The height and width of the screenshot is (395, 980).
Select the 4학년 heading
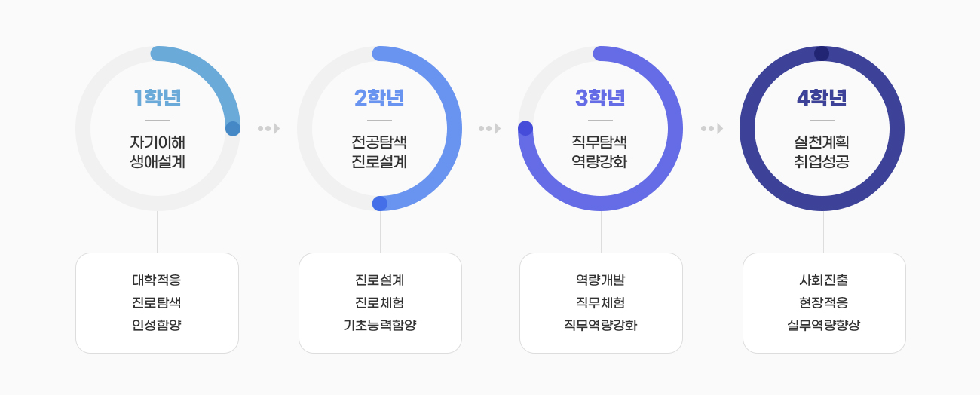tap(822, 98)
